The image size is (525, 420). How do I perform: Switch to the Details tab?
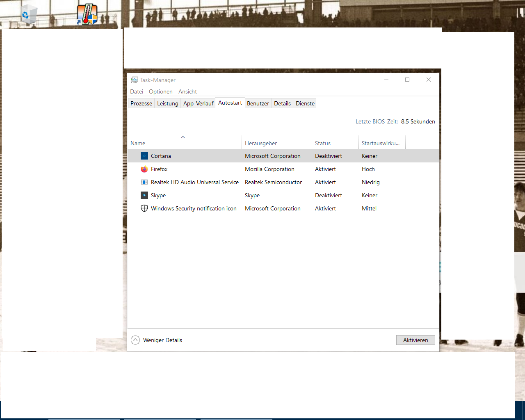282,103
